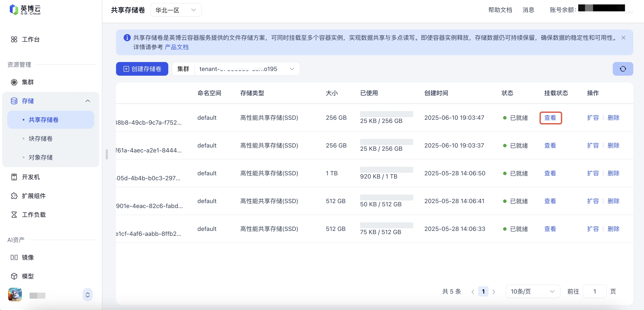Screen dimensions: 644x310
Task: Close the blue info banner
Action: pos(623,38)
